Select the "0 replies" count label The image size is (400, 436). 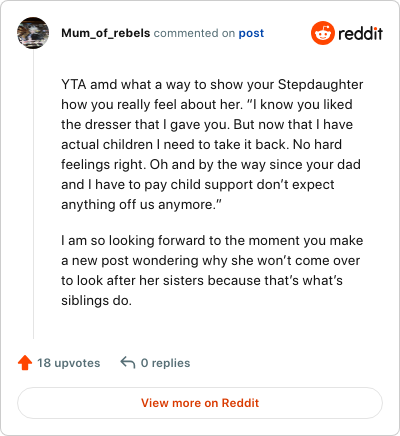pos(165,363)
